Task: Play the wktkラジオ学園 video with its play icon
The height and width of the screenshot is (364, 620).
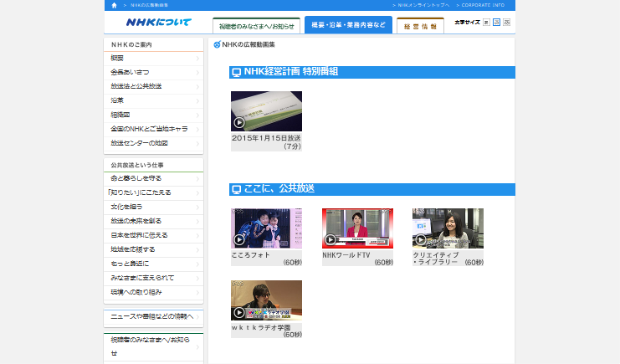Action: [238, 313]
